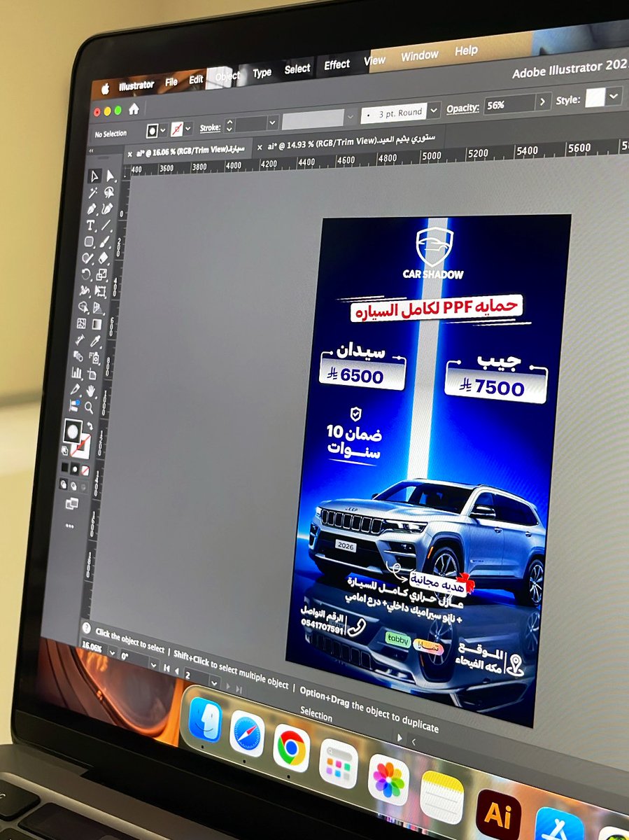Image resolution: width=629 pixels, height=840 pixels.
Task: Select the Mesh tool
Action: (x=82, y=323)
